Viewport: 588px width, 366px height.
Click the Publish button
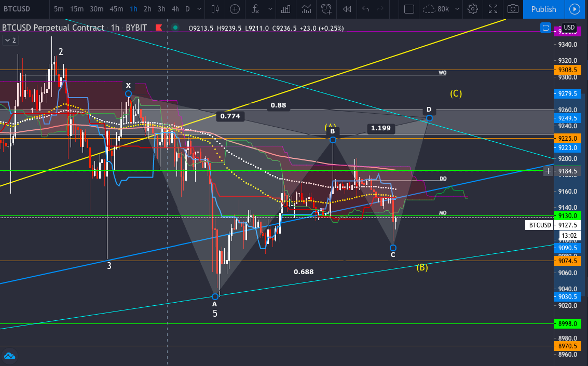543,9
